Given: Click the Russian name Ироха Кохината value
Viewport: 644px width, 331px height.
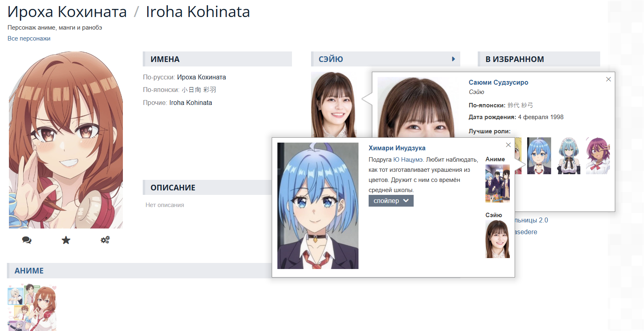Looking at the screenshot, I should [202, 77].
